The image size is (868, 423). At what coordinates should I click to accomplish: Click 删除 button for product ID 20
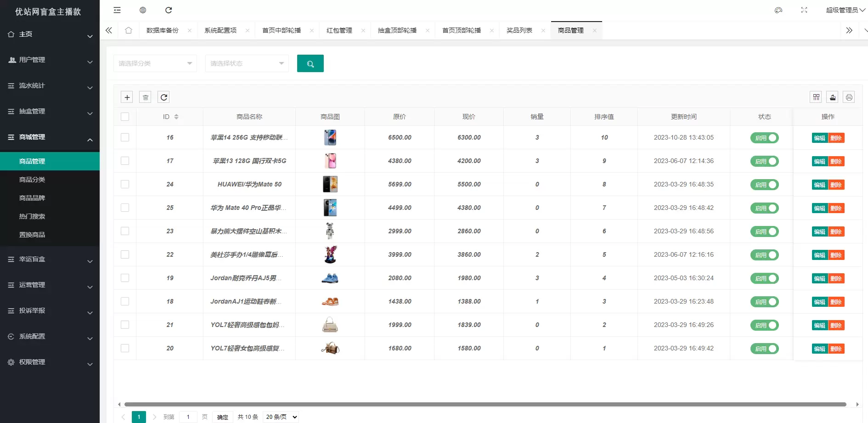tap(836, 349)
